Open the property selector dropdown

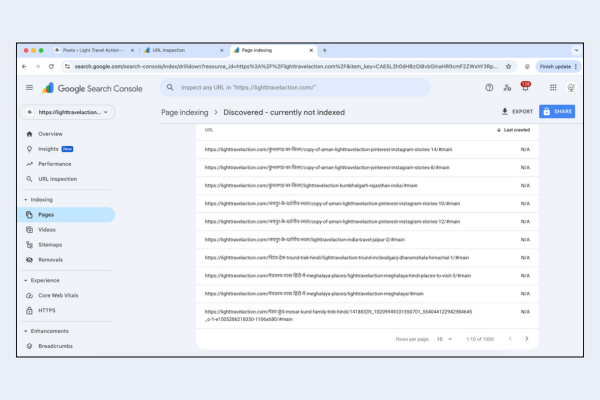68,113
